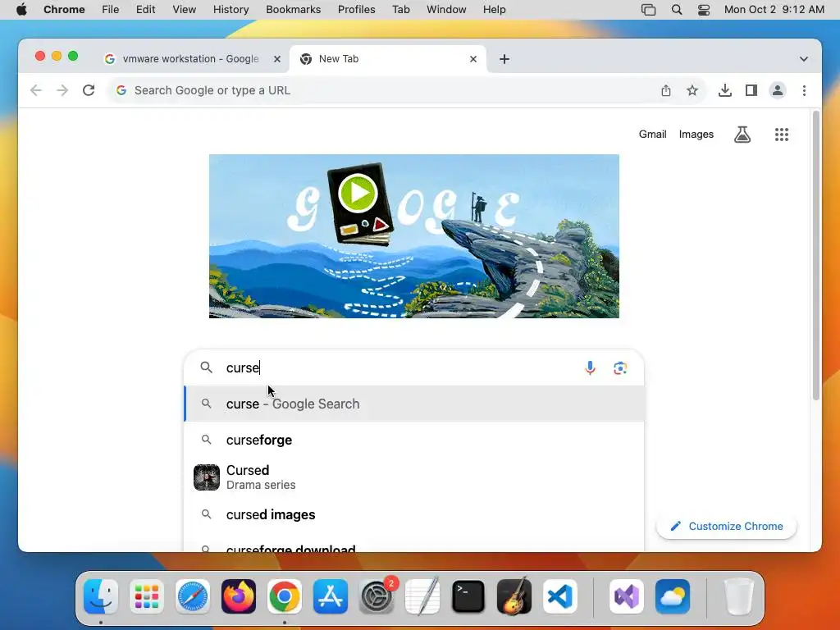
Task: Switch to vmware workstation Google tab
Action: click(190, 59)
